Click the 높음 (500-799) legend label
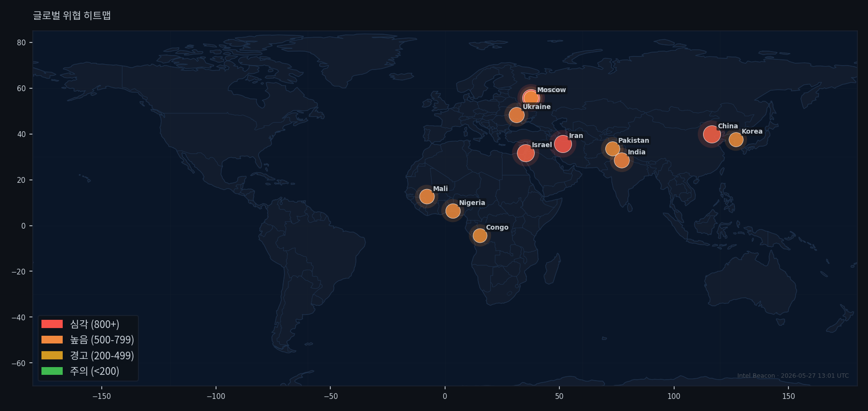Screen dimensions: 868x411 tap(102, 340)
